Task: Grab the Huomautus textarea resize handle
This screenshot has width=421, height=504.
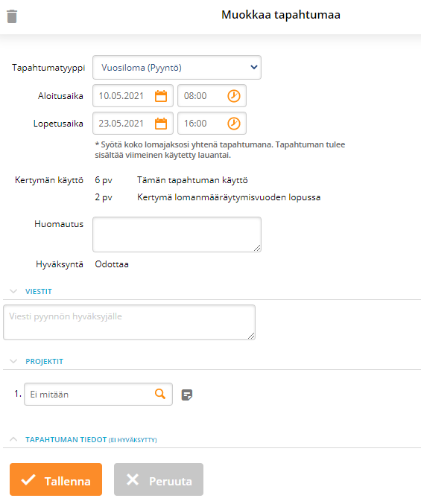Action: (257, 248)
